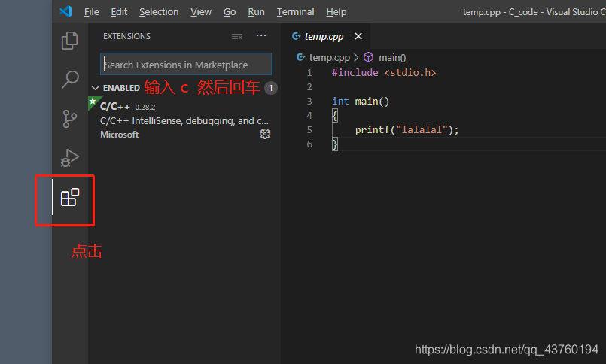This screenshot has height=364, width=606.
Task: Open the Edit menu
Action: [x=119, y=12]
